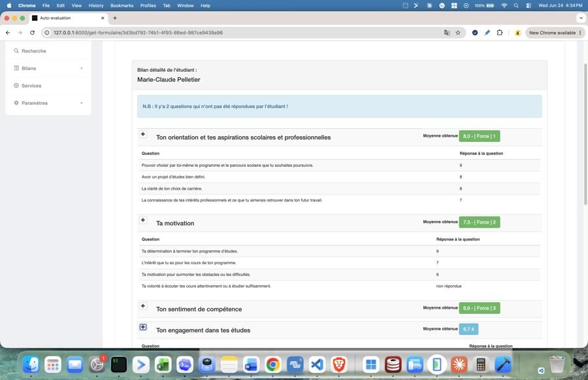The image size is (588, 380).
Task: Open the tab search dropdown chevron
Action: tap(581, 18)
